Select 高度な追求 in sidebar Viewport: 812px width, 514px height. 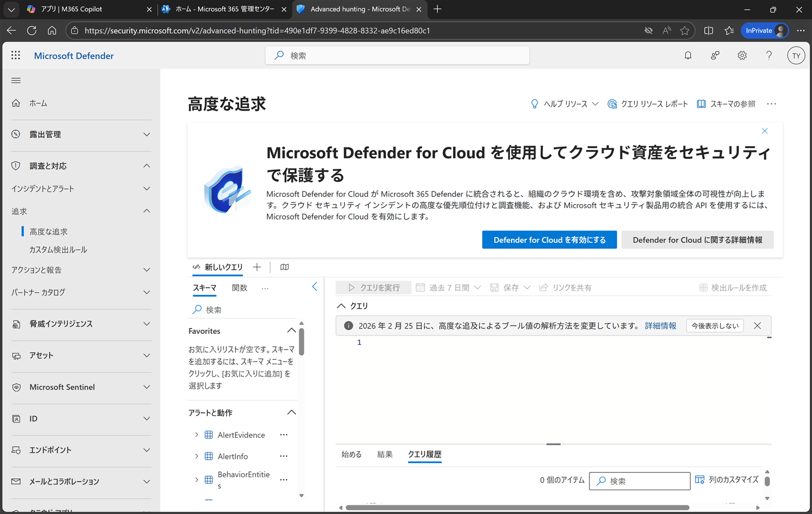click(x=49, y=232)
